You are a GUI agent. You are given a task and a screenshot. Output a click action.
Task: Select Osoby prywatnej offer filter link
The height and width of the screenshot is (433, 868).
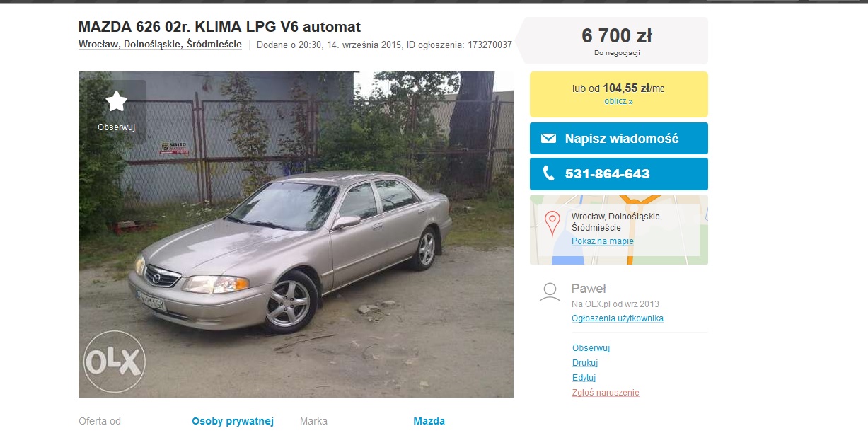click(233, 421)
